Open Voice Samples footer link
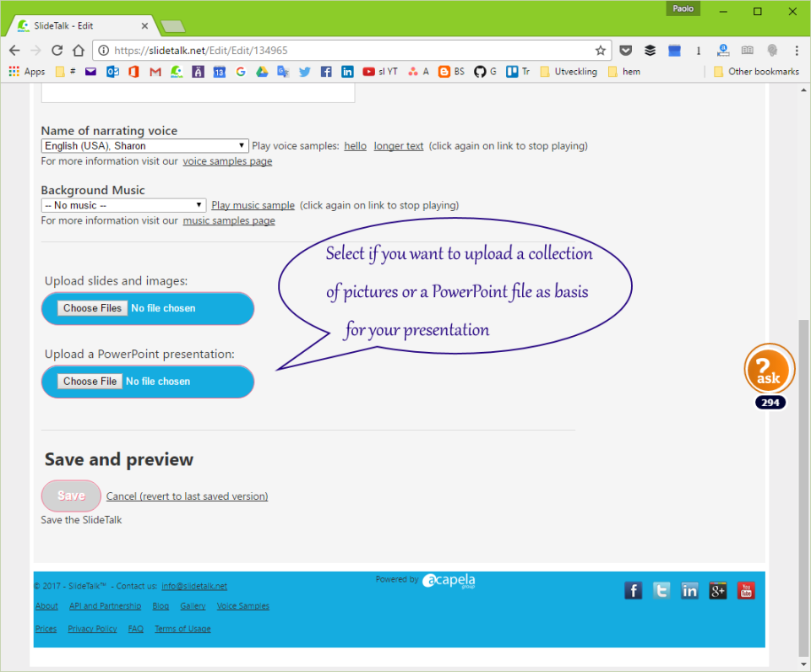Image resolution: width=811 pixels, height=672 pixels. (x=243, y=606)
